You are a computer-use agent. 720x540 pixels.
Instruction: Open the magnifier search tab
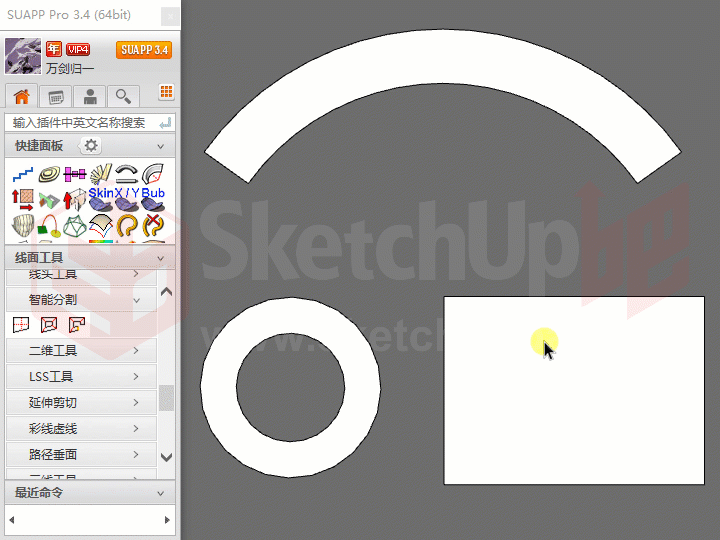(x=124, y=96)
